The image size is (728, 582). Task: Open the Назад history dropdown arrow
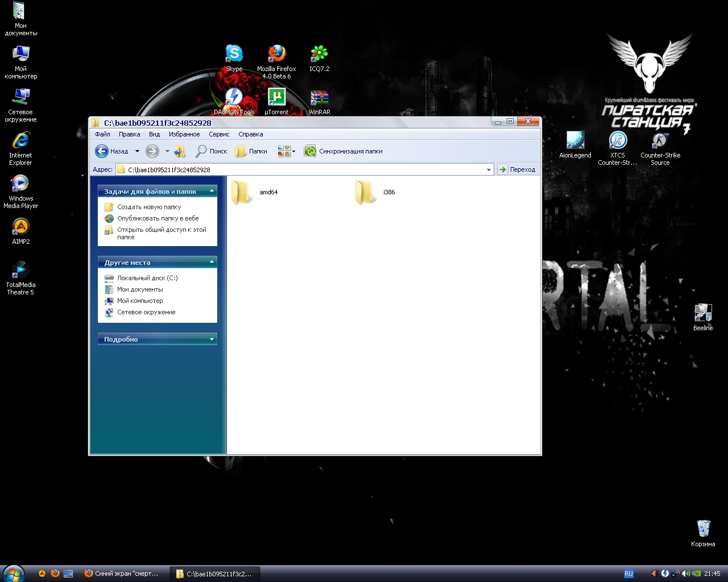[137, 151]
